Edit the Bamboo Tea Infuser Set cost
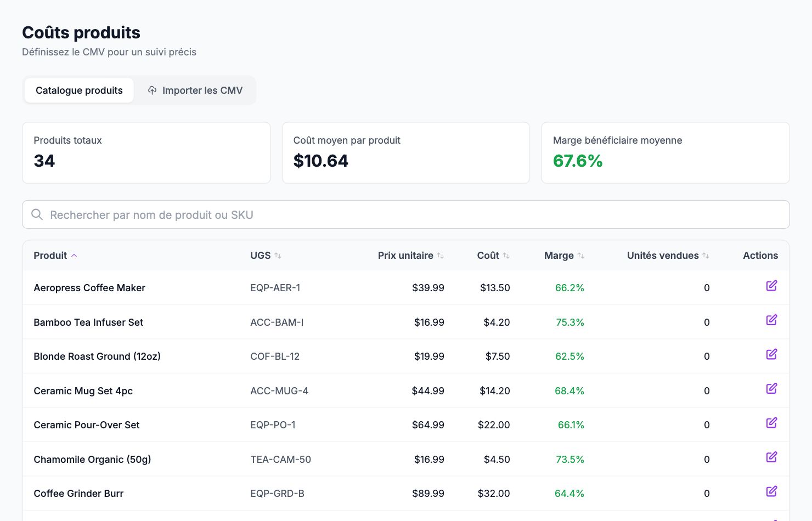Screen dimensions: 812x521 pos(771,320)
